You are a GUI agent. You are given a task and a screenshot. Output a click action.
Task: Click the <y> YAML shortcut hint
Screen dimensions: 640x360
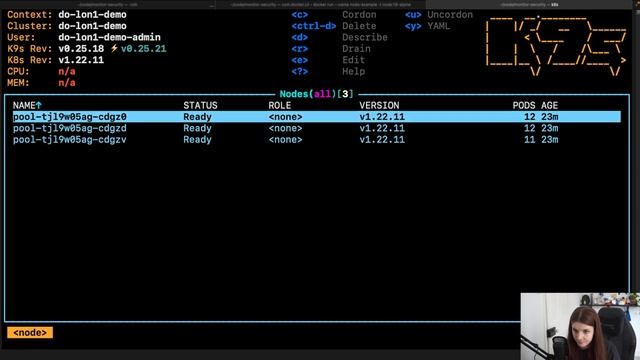click(427, 26)
